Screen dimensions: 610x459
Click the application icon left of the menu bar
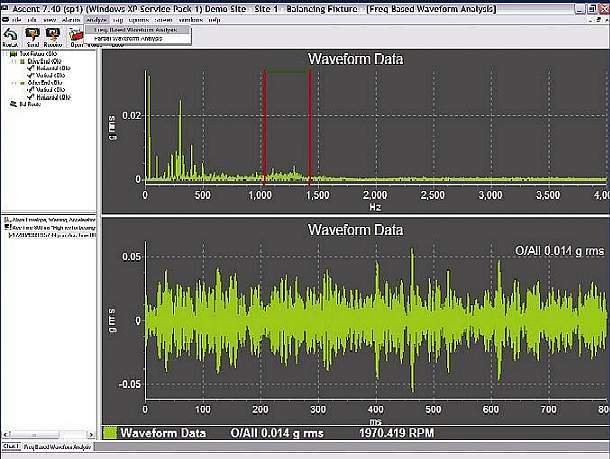pos(5,20)
